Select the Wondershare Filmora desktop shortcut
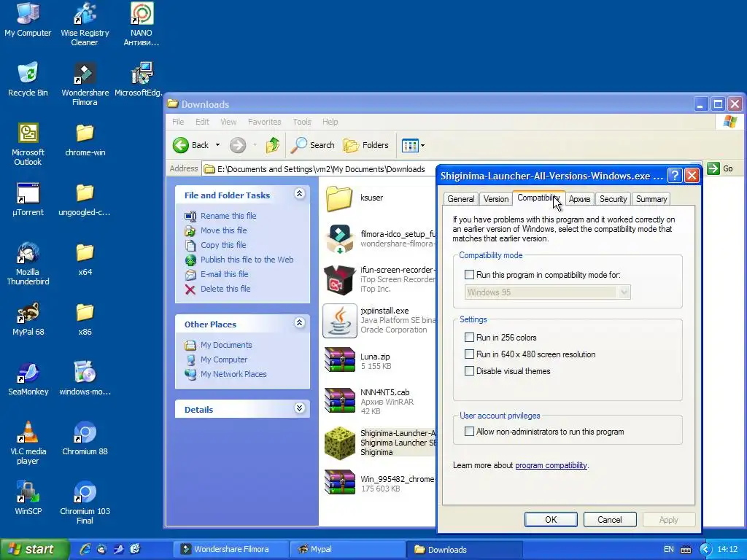The image size is (747, 560). pos(85,84)
